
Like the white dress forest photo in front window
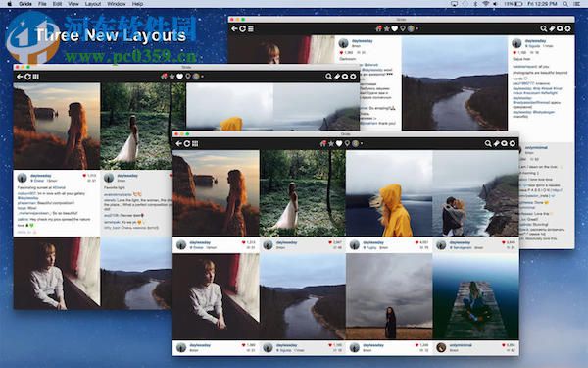tap(330, 242)
